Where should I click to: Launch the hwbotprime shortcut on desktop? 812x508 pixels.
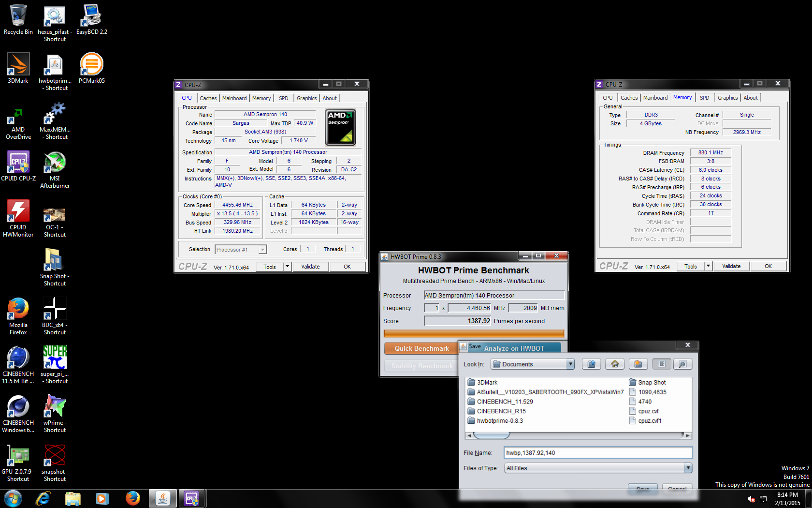pyautogui.click(x=55, y=72)
